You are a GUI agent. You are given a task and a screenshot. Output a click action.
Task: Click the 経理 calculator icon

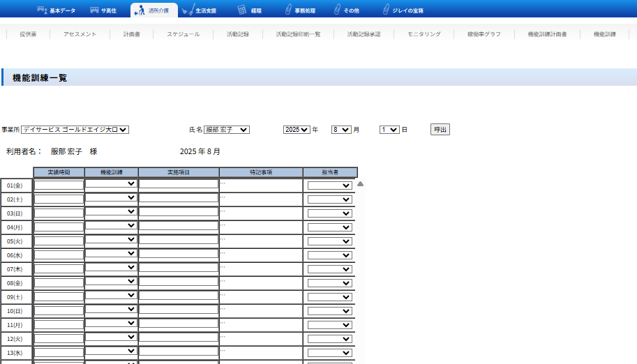[242, 10]
